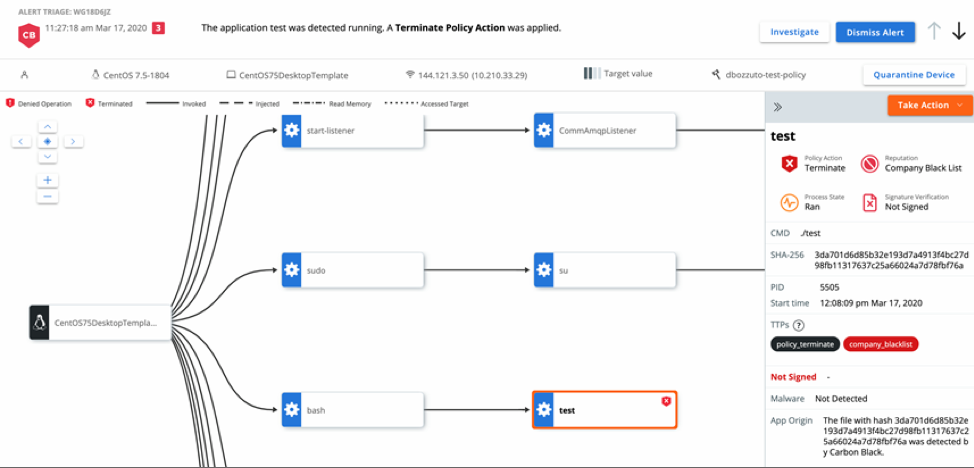Select the bash process node
Screen dimensions: 974x468
pyautogui.click(x=353, y=410)
